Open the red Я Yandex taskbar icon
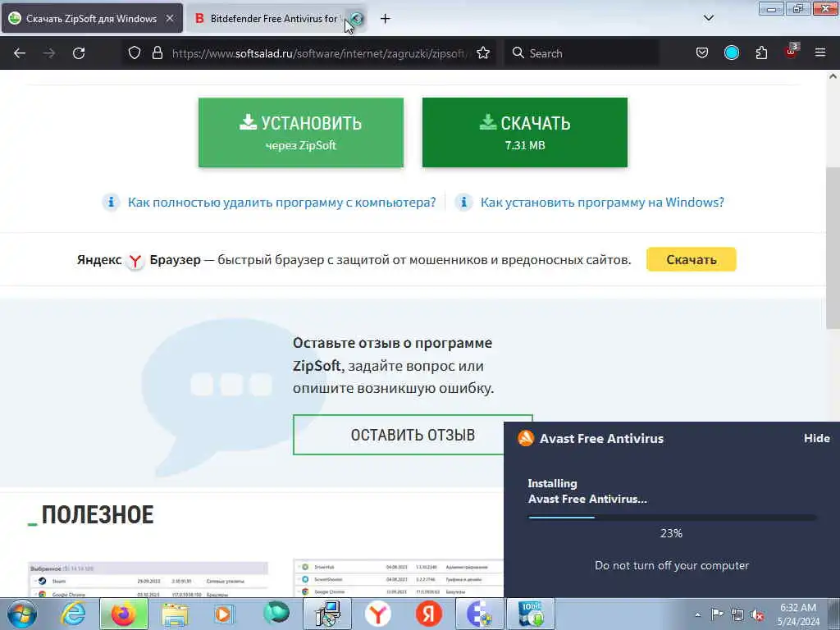Image resolution: width=840 pixels, height=630 pixels. coord(428,614)
